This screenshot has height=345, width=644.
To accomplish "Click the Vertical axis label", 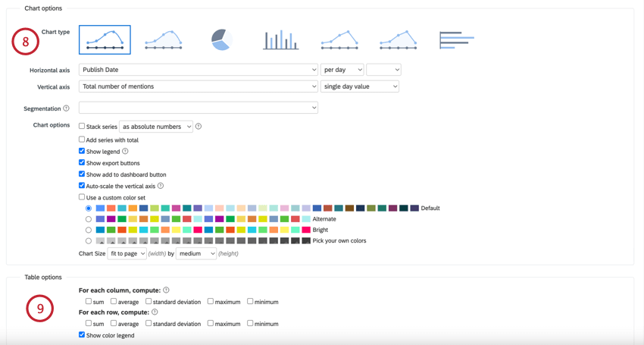I will (53, 87).
